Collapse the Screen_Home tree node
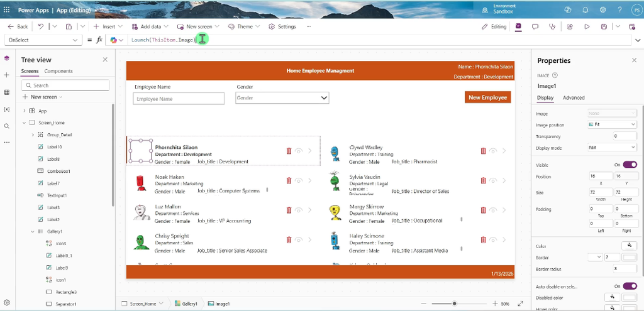 tap(25, 123)
